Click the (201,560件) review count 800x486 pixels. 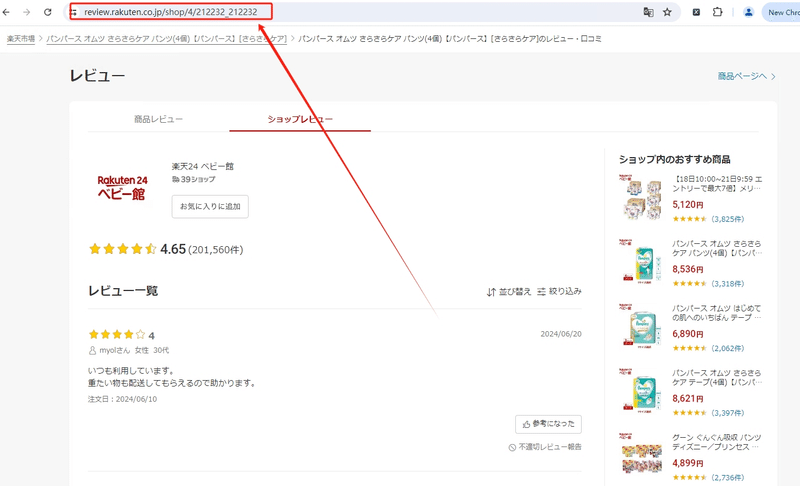click(x=216, y=250)
